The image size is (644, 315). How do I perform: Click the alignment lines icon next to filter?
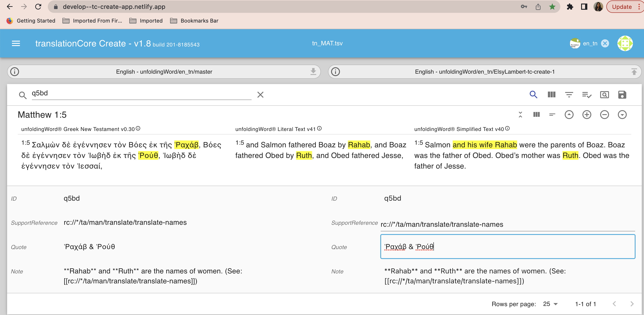[x=586, y=95]
